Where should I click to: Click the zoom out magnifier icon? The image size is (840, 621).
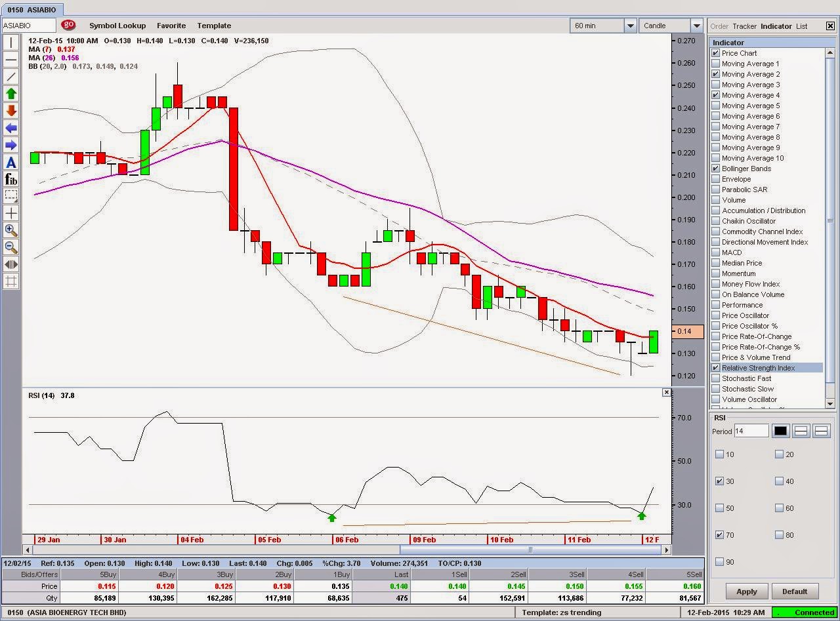[11, 247]
